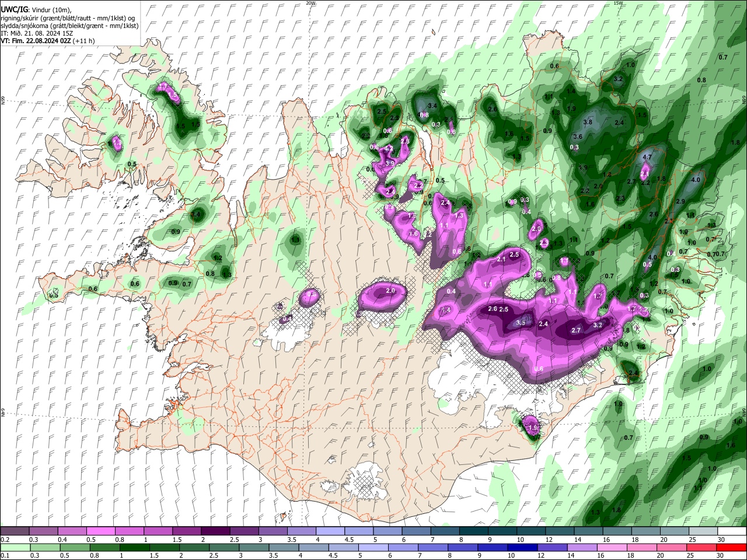Click the 'UWC/IG: Vindur (10m)' title text
This screenshot has height=560, width=747.
pyautogui.click(x=36, y=10)
